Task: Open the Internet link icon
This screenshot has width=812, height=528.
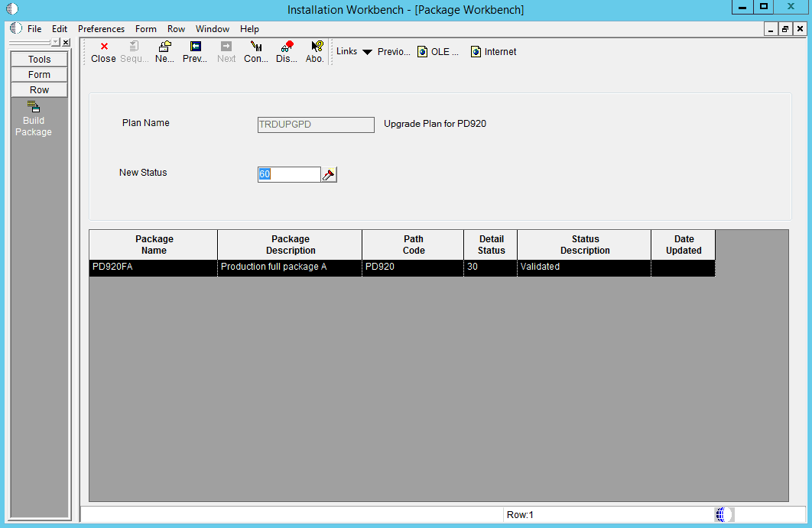Action: (x=476, y=52)
